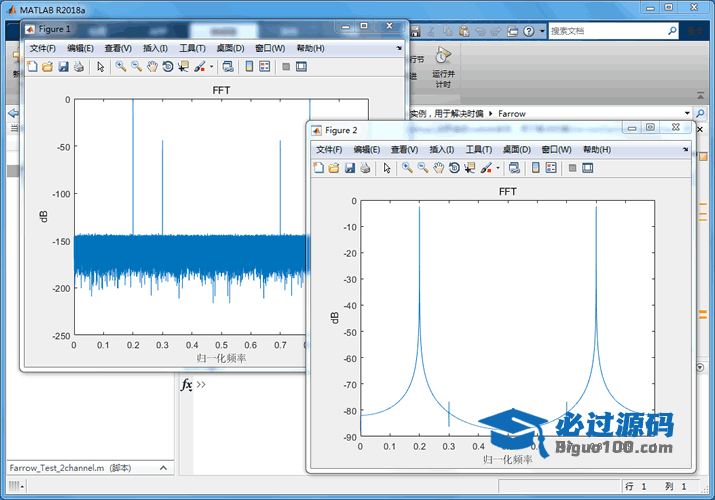
Task: Click Run and Time button in MATLAB ribbon
Action: pyautogui.click(x=443, y=66)
